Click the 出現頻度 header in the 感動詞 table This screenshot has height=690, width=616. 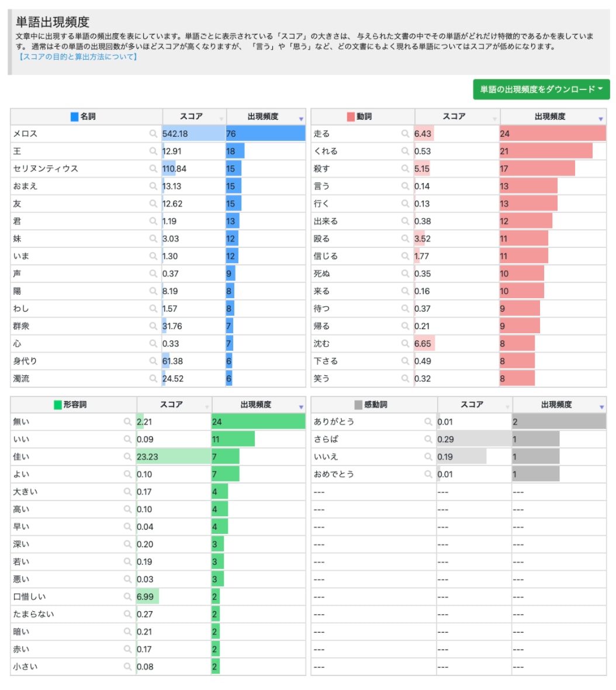[x=556, y=405]
